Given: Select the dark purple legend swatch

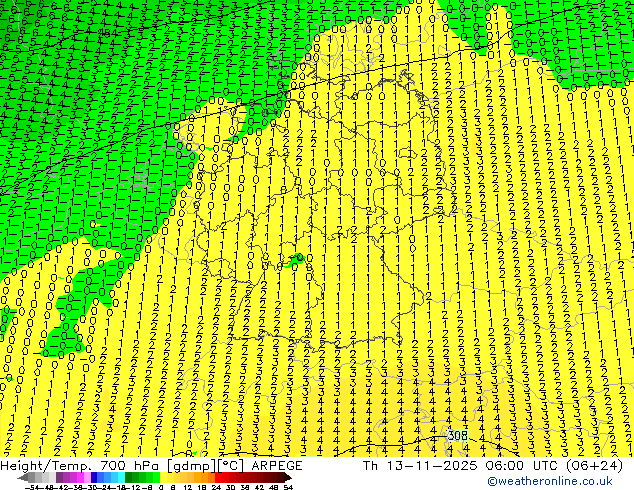Looking at the screenshot, I should point(59,477).
